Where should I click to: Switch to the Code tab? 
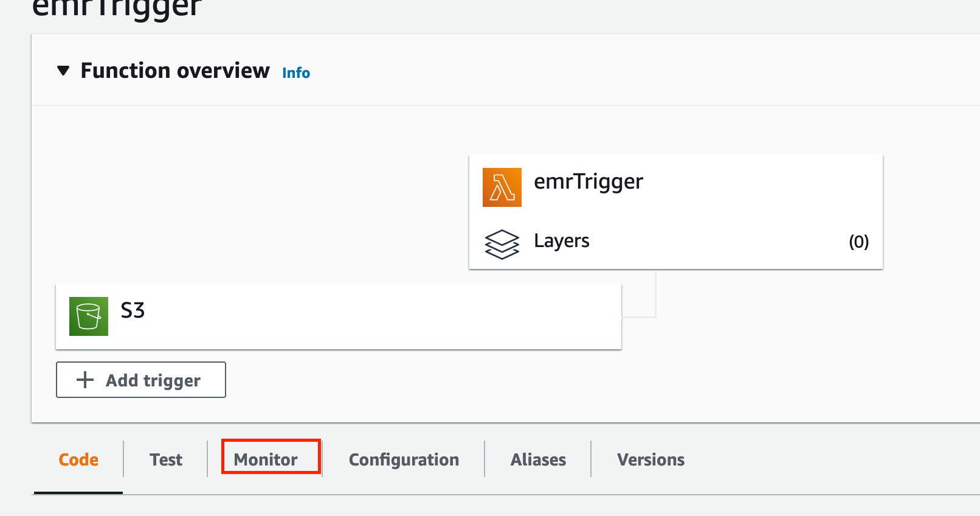[78, 460]
